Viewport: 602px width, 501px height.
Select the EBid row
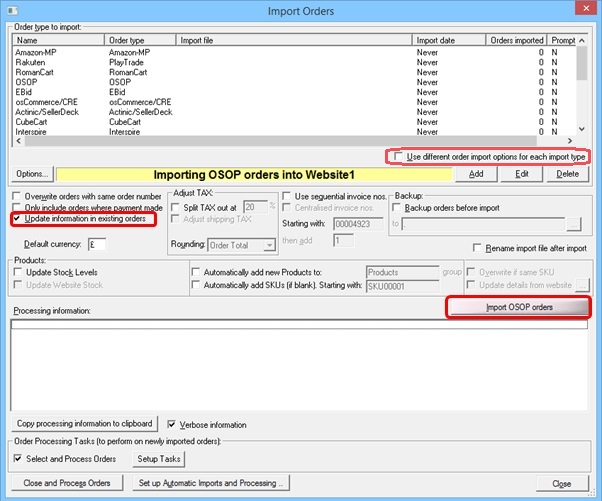tap(294, 92)
